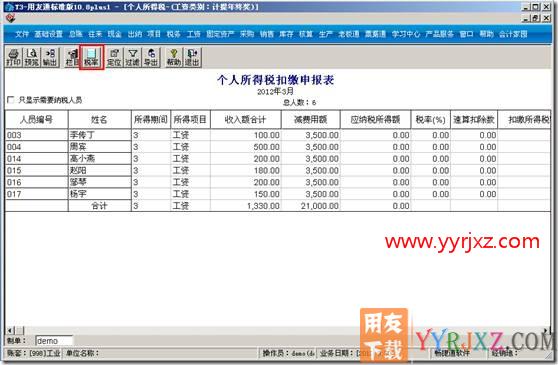558x365 pixels.
Task: Click the 打印 (Print) toolbar icon
Action: 14,57
